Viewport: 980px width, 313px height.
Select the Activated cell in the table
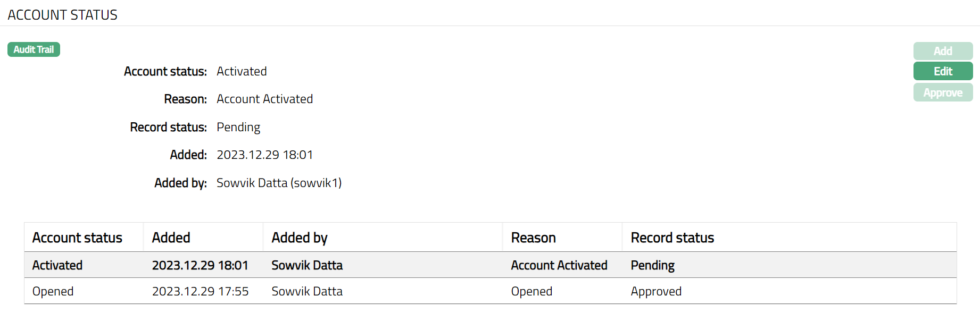coord(57,265)
